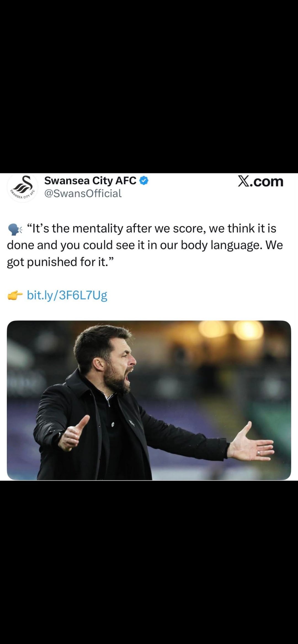Click the word 'mentality' in the tweet
Screen dimensions: 298x644
point(98,228)
